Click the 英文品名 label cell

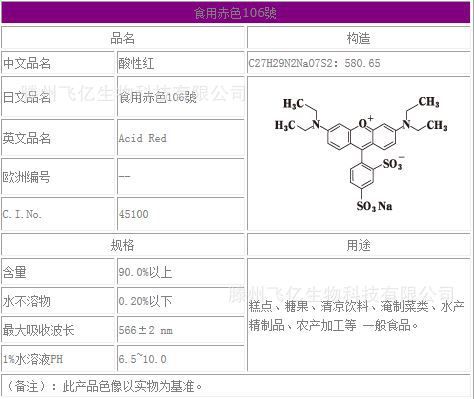click(x=58, y=138)
